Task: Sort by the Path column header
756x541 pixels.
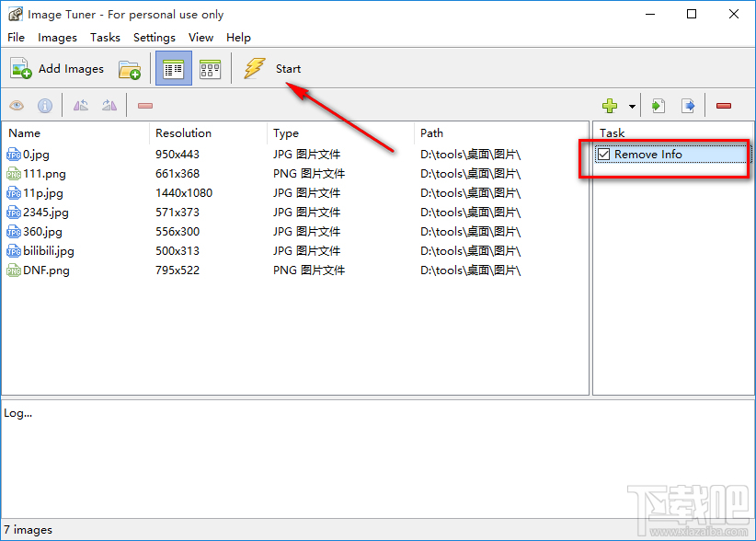Action: 501,133
